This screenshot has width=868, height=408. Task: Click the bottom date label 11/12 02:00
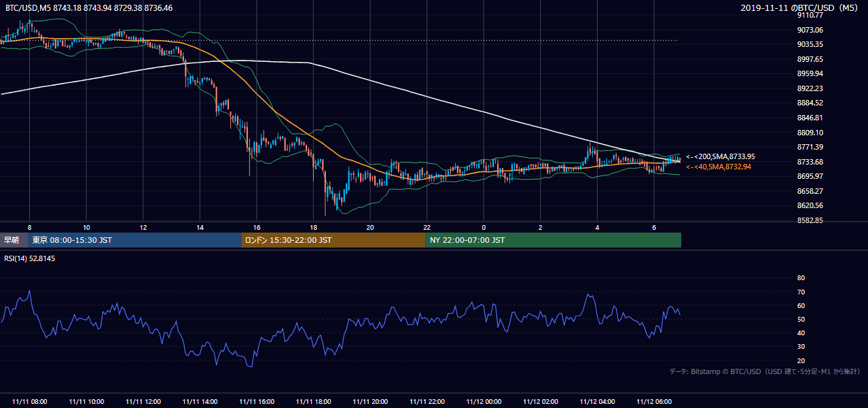tap(541, 402)
